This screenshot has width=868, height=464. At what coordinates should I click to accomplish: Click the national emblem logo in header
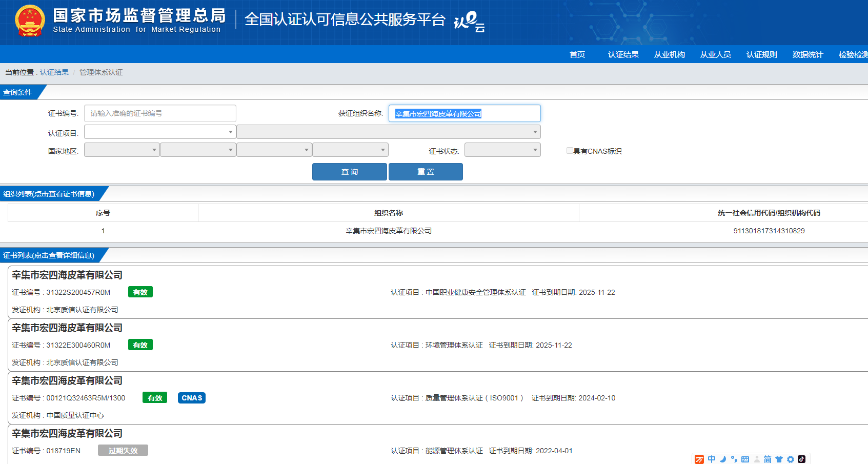(x=30, y=21)
